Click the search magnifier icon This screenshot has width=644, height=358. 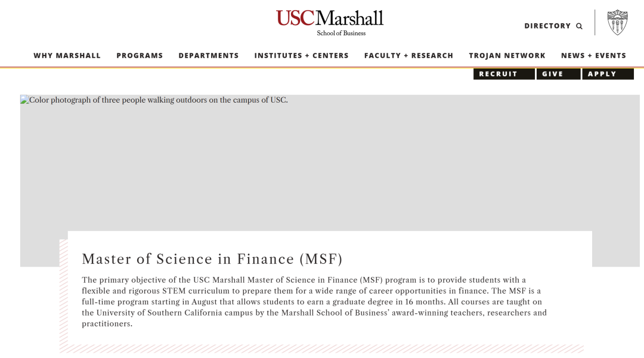pos(579,26)
